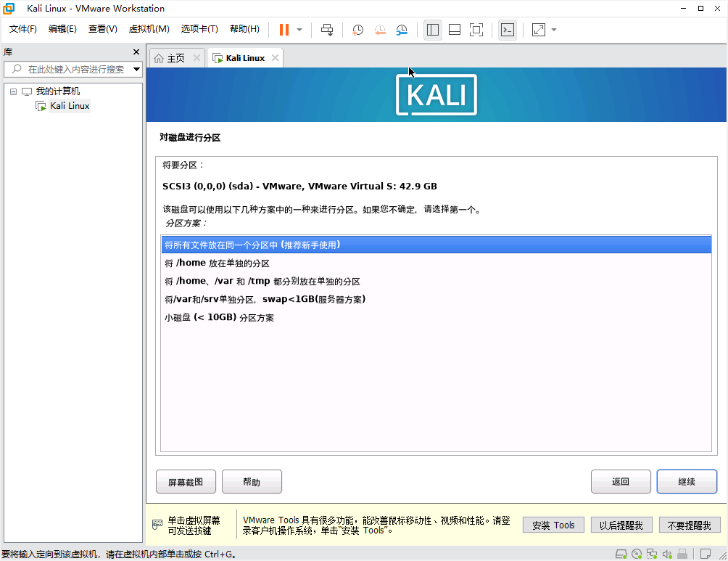Select 我的计算机 in the library tree
This screenshot has height=561, width=728.
point(57,91)
